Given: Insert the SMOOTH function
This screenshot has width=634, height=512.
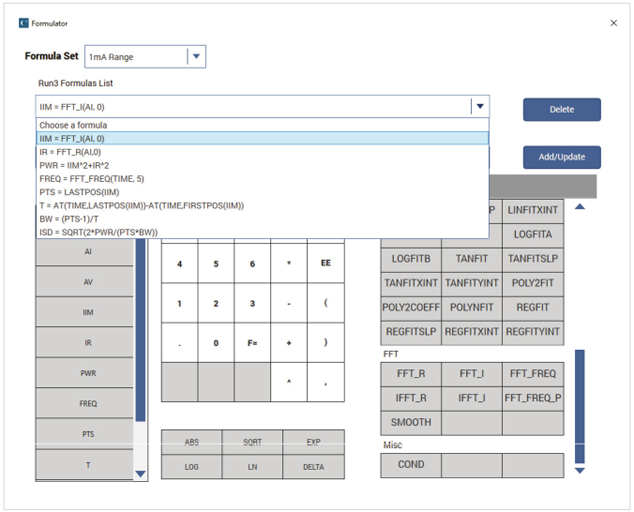Looking at the screenshot, I should click(x=411, y=423).
